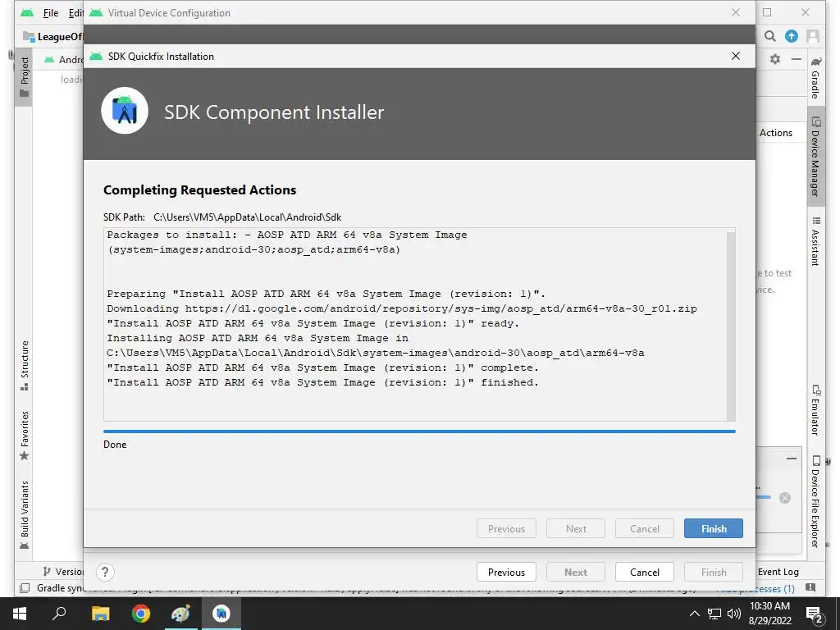Screen dimensions: 840x630
Task: Click the Android Studio logo in installer header
Action: point(125,111)
